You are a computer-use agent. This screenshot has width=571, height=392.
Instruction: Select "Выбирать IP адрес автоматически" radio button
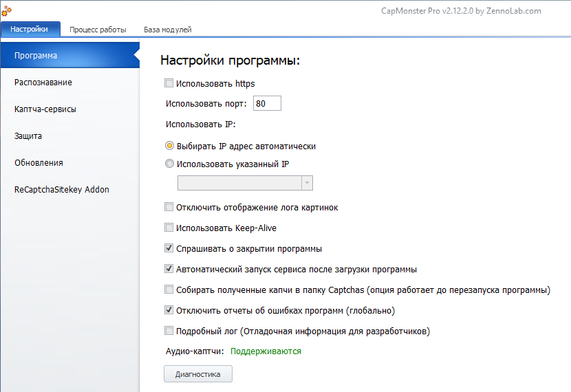pyautogui.click(x=169, y=146)
